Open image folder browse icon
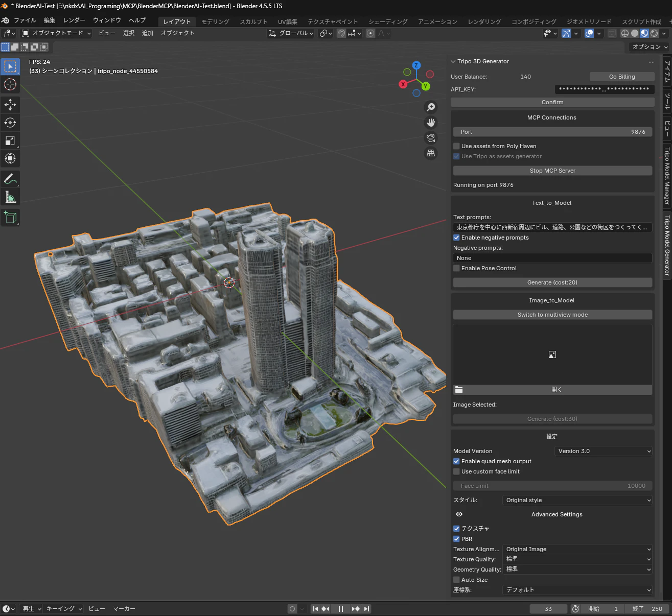This screenshot has height=616, width=672. [x=459, y=390]
